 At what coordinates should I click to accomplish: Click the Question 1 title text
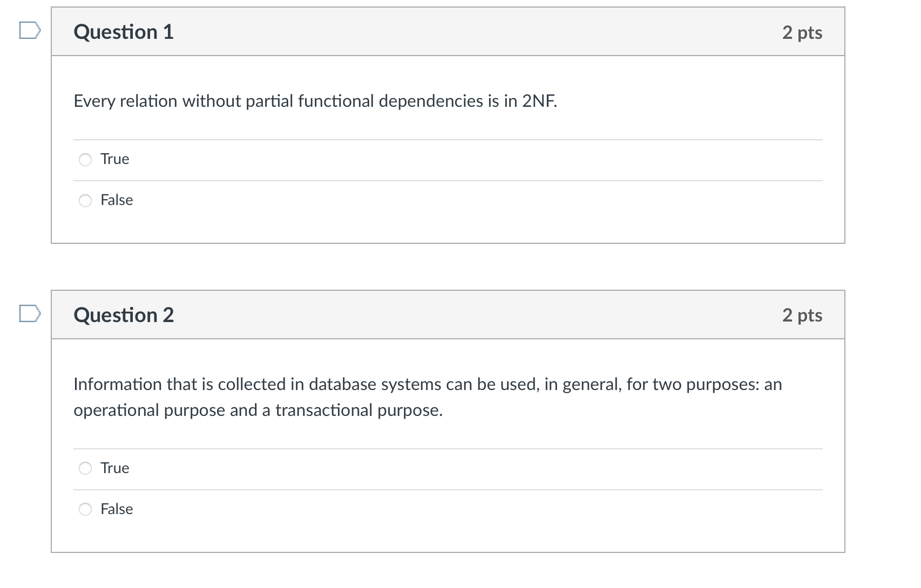tap(124, 31)
